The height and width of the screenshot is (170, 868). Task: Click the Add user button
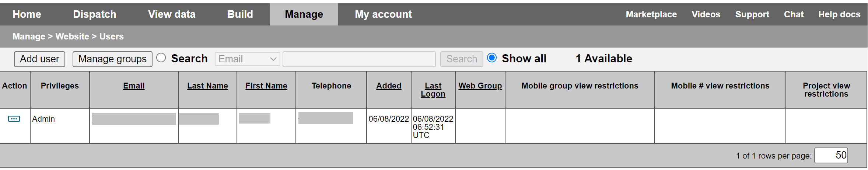39,59
